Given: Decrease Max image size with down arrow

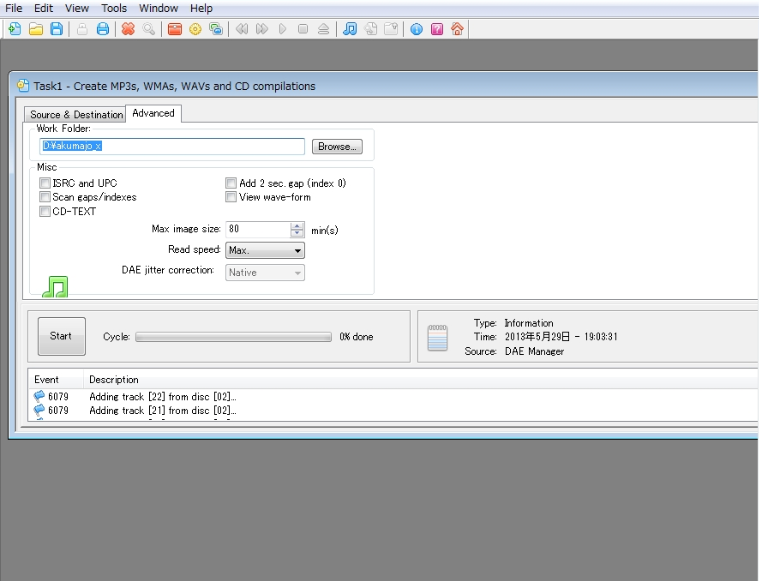Looking at the screenshot, I should point(297,233).
